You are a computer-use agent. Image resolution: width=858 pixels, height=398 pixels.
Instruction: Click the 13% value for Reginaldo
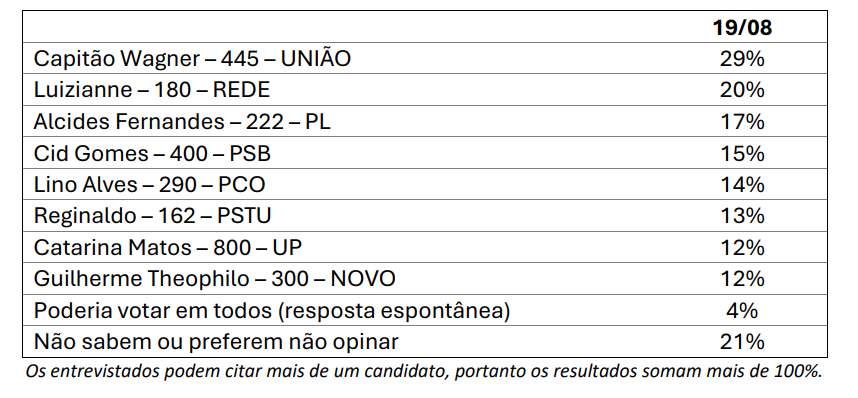click(742, 216)
